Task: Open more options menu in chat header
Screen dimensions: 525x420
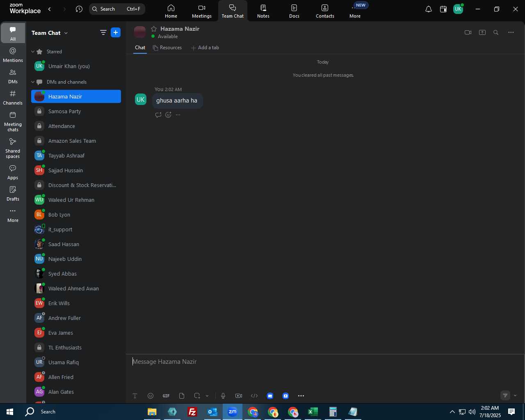Action: tap(511, 32)
